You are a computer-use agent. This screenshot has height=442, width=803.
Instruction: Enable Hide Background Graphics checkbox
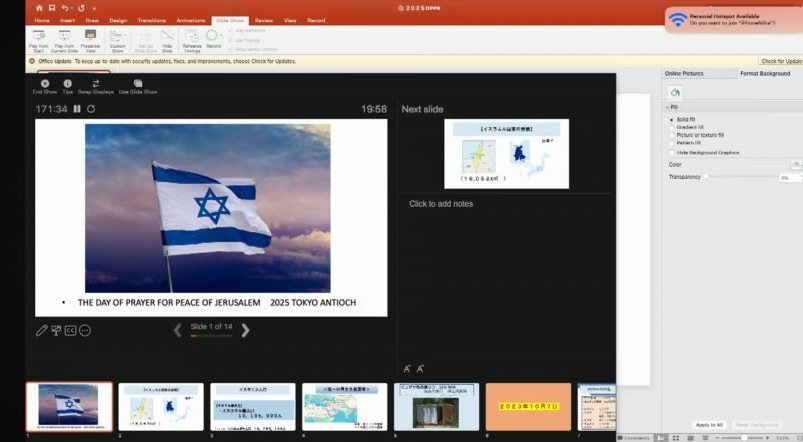click(671, 152)
